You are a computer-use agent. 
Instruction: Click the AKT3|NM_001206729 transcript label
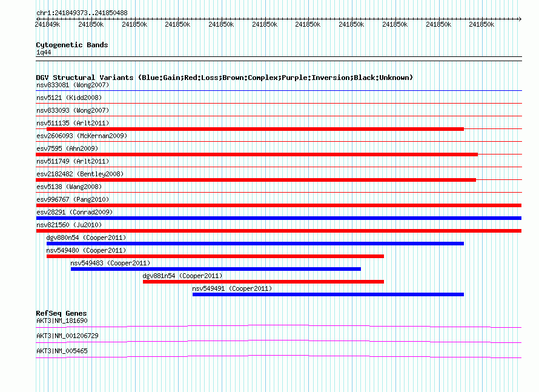click(67, 336)
